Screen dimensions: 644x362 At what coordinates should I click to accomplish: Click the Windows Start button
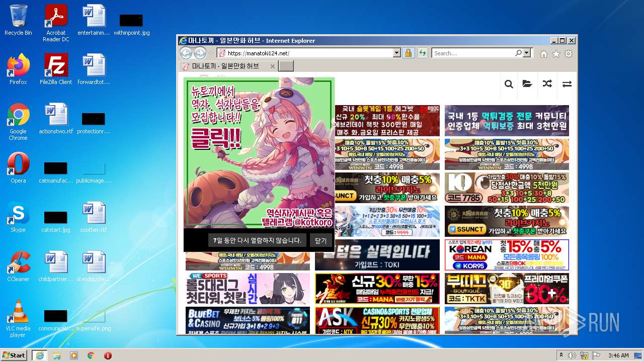pyautogui.click(x=14, y=355)
